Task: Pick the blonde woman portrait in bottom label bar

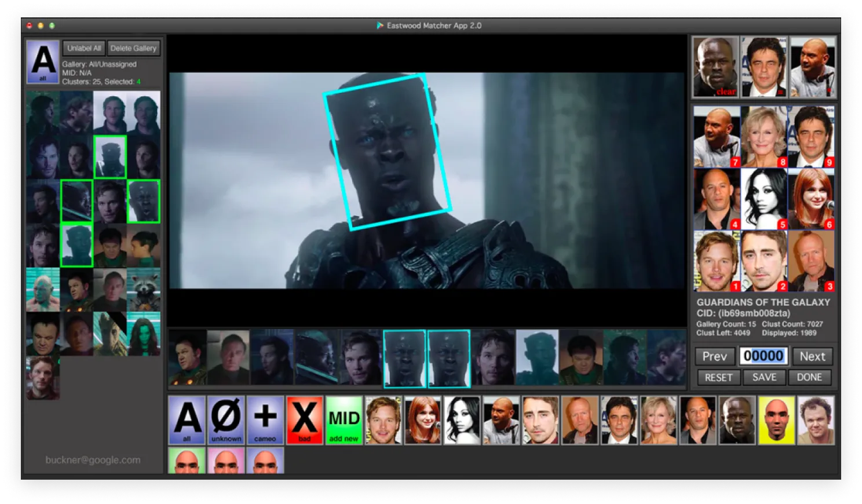Action: tap(658, 420)
